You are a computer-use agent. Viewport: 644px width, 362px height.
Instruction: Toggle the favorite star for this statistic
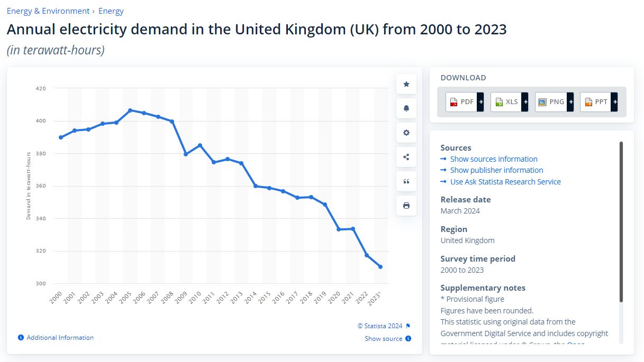tap(406, 83)
